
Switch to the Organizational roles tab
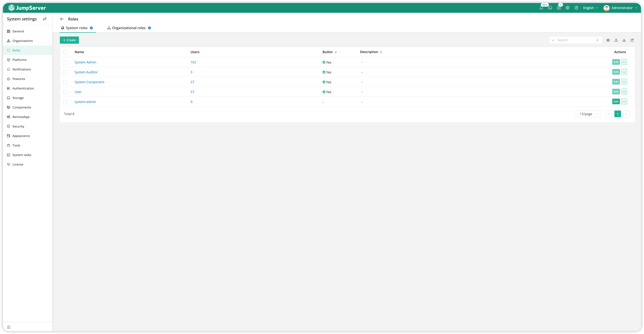128,28
